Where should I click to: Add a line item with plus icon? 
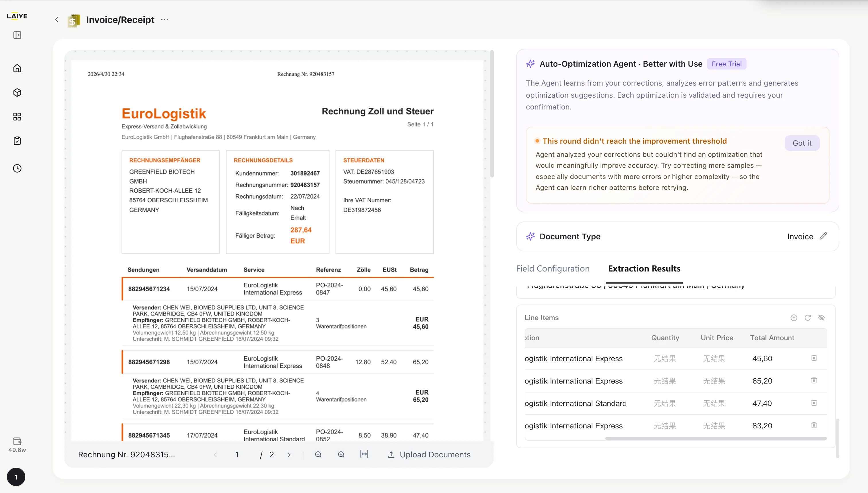point(794,318)
